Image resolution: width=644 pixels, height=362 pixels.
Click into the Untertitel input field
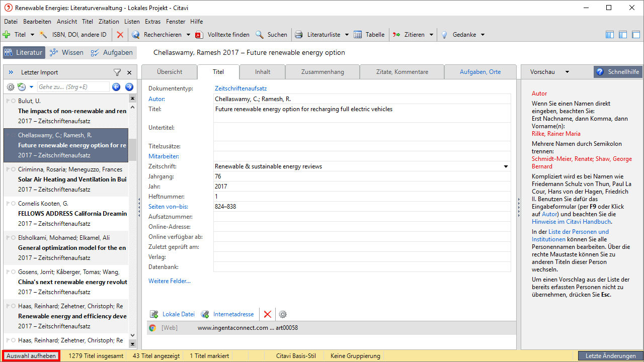coord(362,132)
